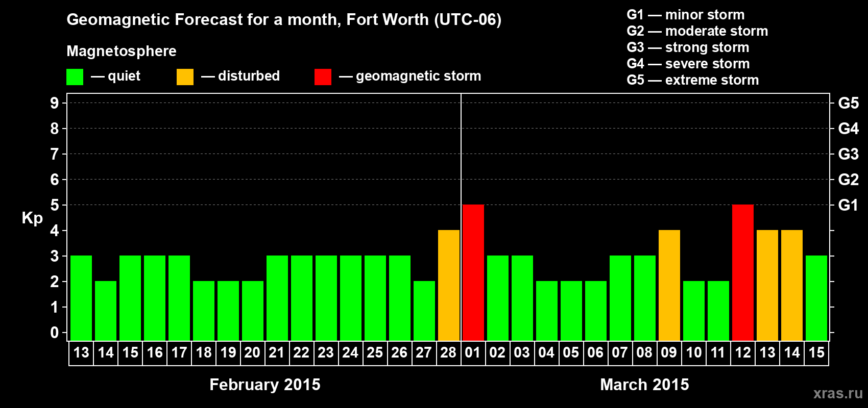
Task: Click date label 20 on the x-axis
Action: tap(252, 353)
